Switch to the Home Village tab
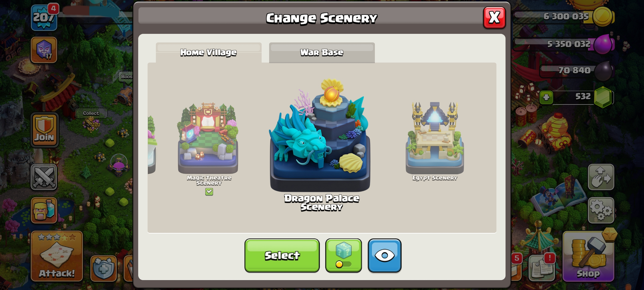 tap(208, 53)
